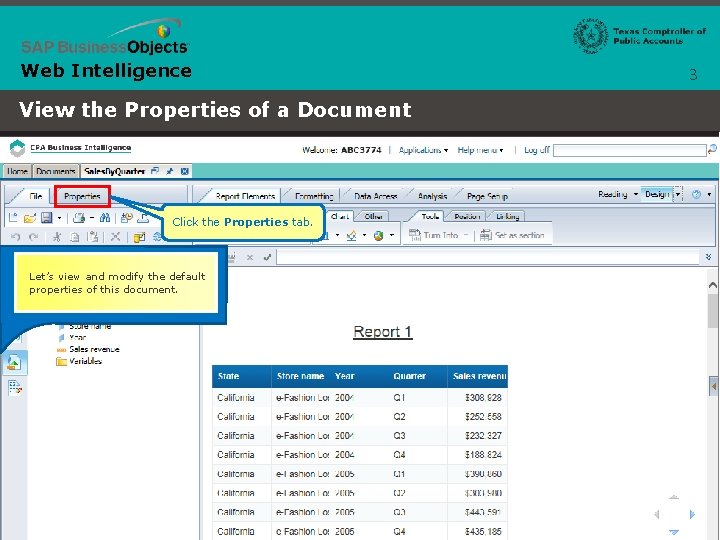Switch to the Documents tab
The image size is (720, 540).
[x=55, y=171]
